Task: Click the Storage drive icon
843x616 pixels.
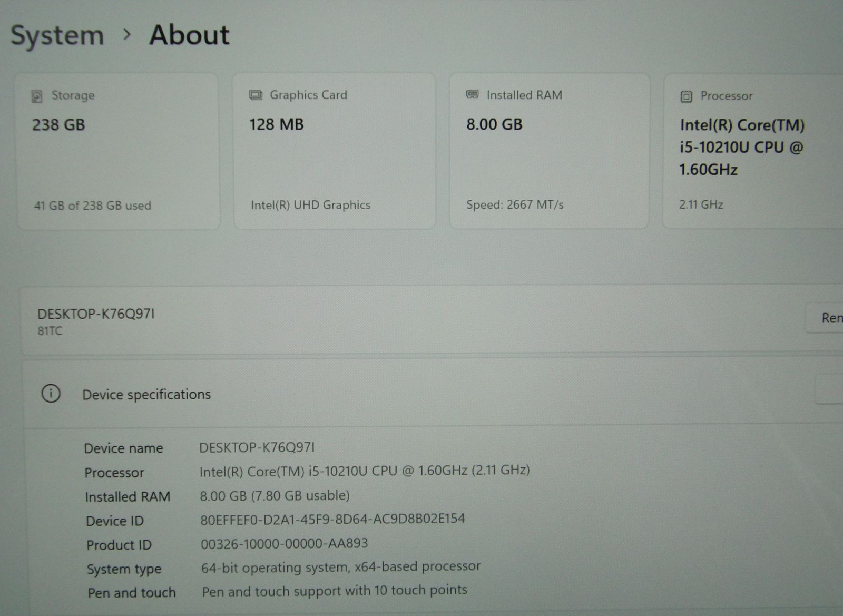Action: click(37, 96)
